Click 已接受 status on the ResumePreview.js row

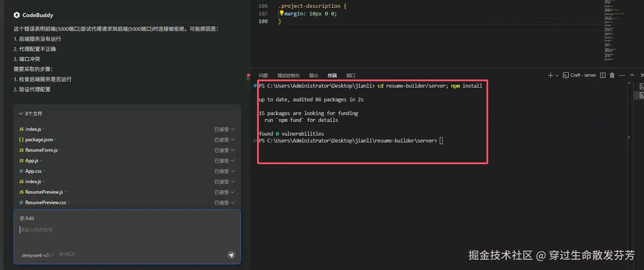[x=222, y=192]
